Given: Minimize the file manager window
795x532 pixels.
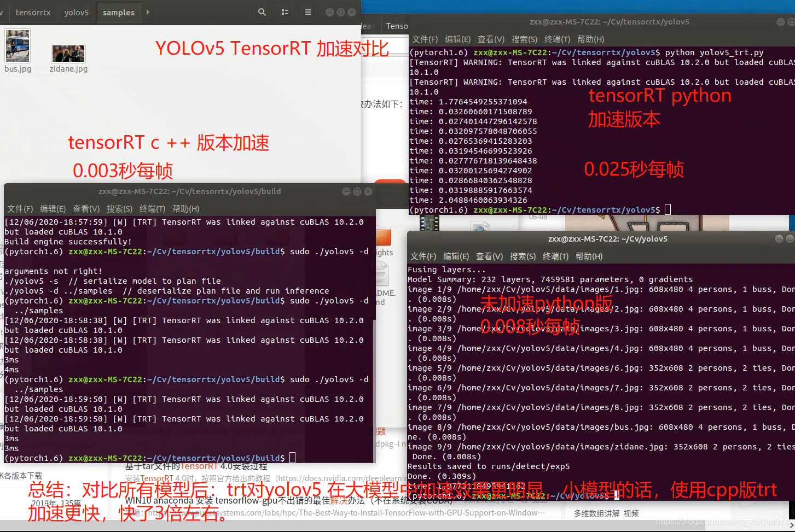Looking at the screenshot, I should [x=329, y=12].
